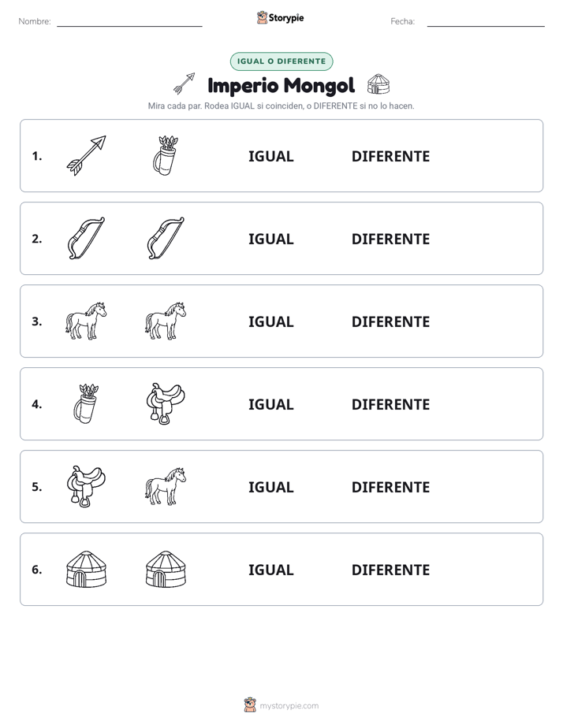Click the quiver picture in row 1

coord(166,155)
